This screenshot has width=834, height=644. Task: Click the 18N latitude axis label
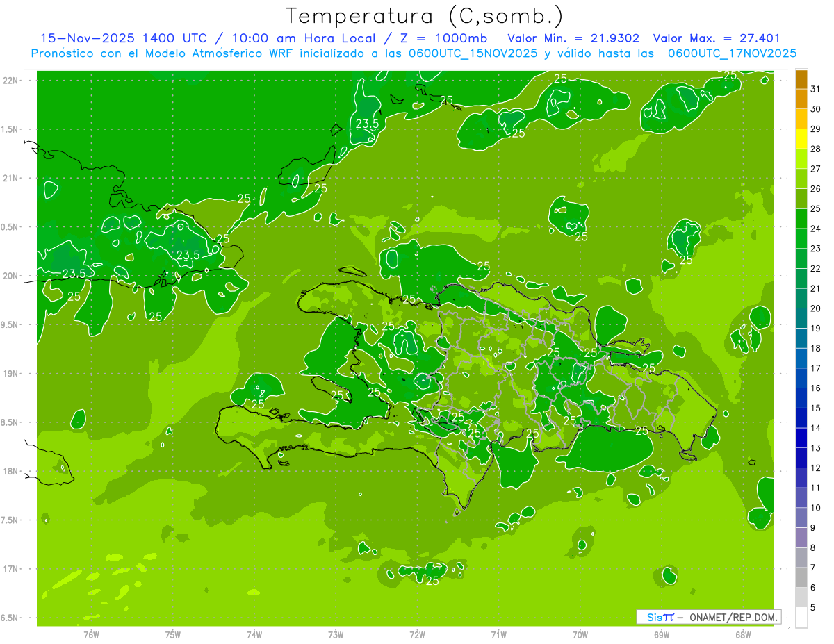(x=12, y=472)
